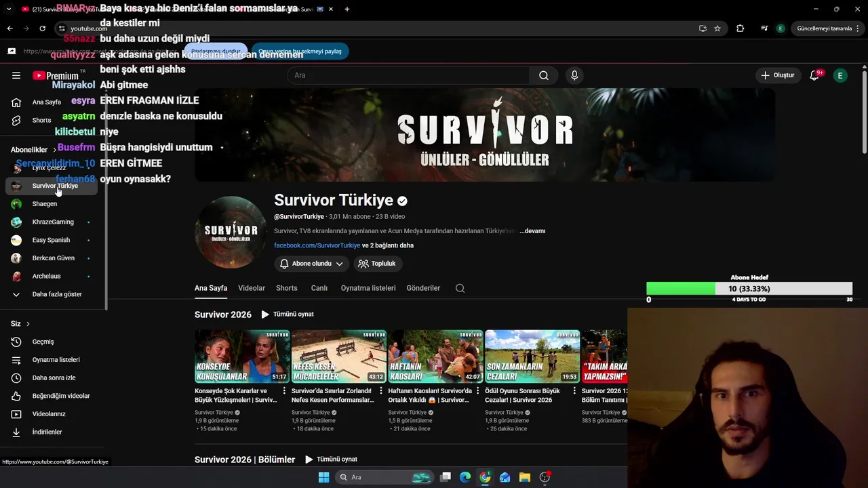Screen dimensions: 868x488
Task: Click the YouTube Ara search field
Action: [x=409, y=75]
